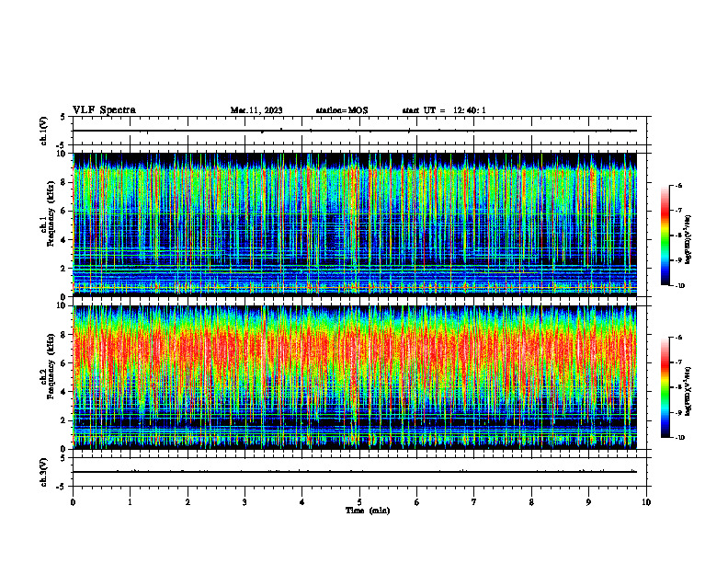Click the ch.2 spectrogram color scale bar
728x563 pixels.
(665, 387)
